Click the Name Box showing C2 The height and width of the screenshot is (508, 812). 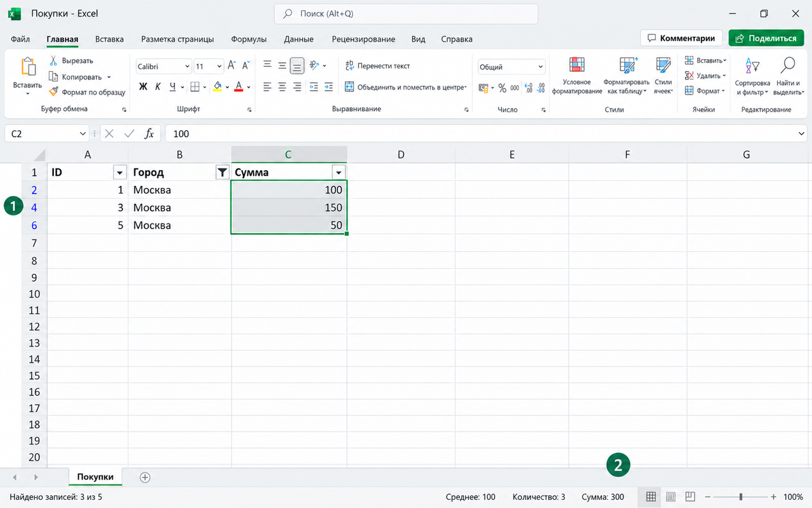48,133
